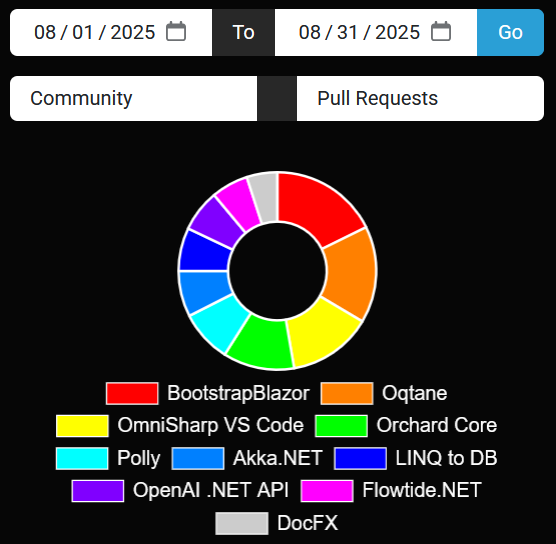Click the Akka.NET legend label

point(278,458)
